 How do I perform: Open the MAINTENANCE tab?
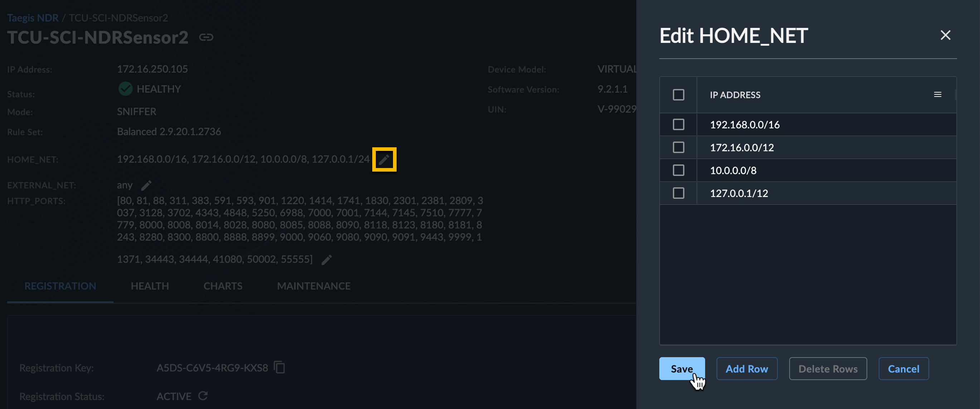[x=314, y=286]
